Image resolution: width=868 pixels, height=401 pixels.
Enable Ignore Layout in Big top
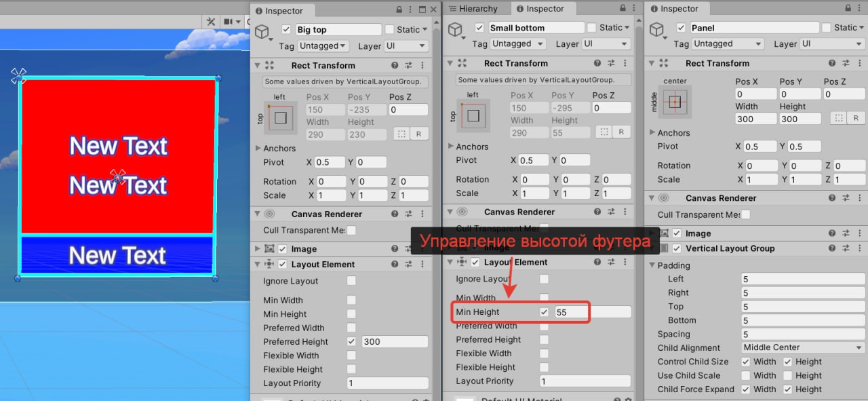[351, 281]
